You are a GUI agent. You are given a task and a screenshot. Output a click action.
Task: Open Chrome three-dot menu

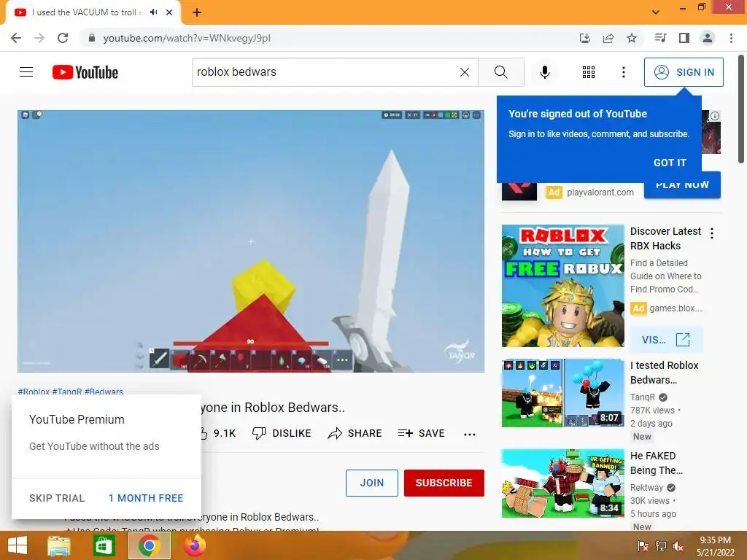point(731,38)
